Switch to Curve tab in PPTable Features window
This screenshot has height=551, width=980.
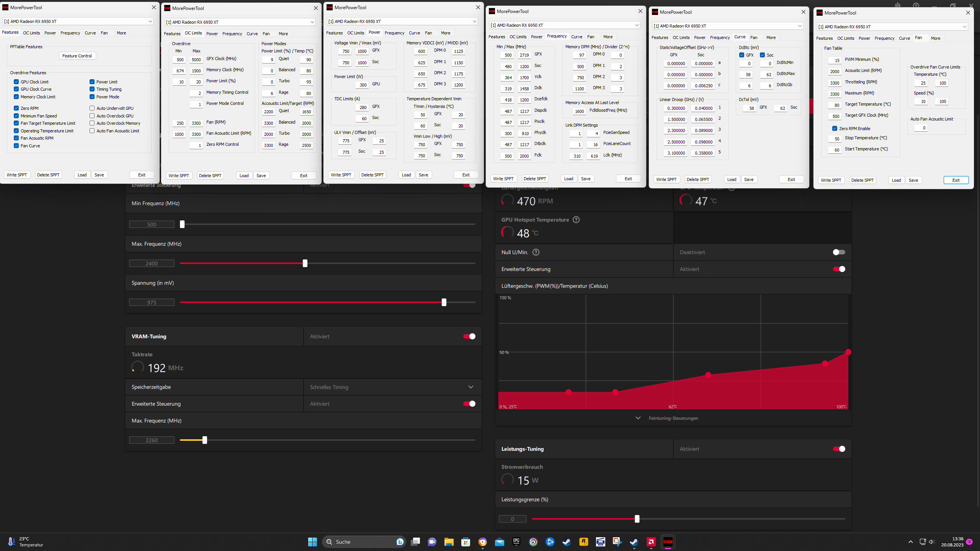[x=90, y=33]
